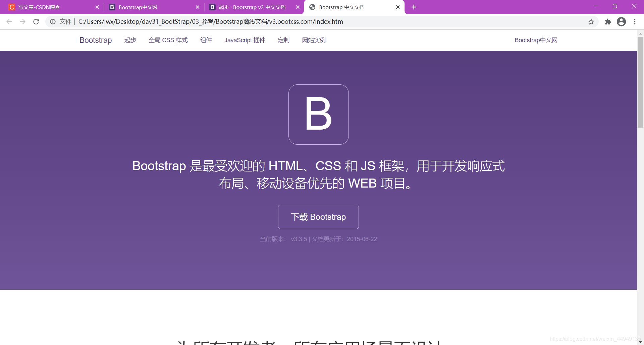Switch to the 写文章-CSDN博客 tab
Image resolution: width=644 pixels, height=345 pixels.
[54, 7]
